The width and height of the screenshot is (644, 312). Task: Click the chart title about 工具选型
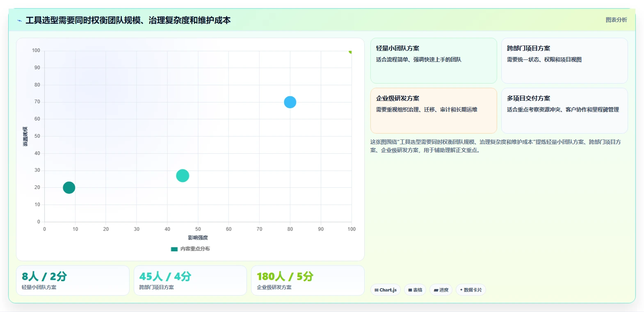pyautogui.click(x=128, y=20)
